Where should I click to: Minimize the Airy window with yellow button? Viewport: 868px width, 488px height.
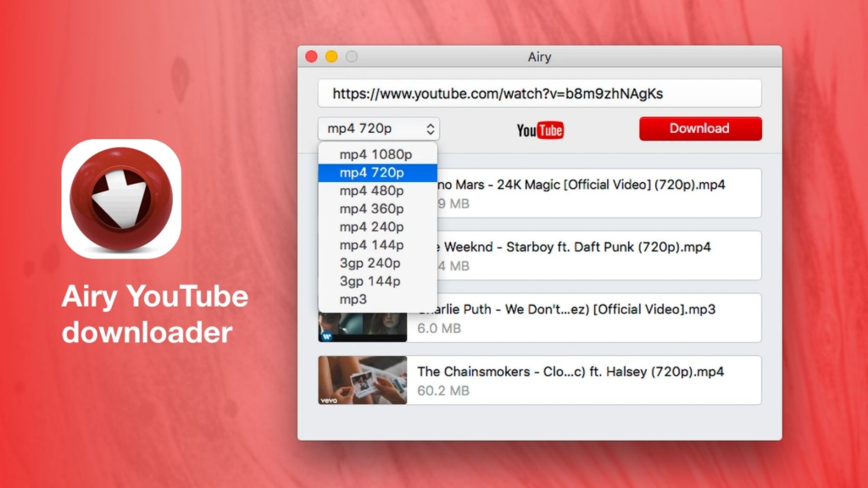click(331, 57)
